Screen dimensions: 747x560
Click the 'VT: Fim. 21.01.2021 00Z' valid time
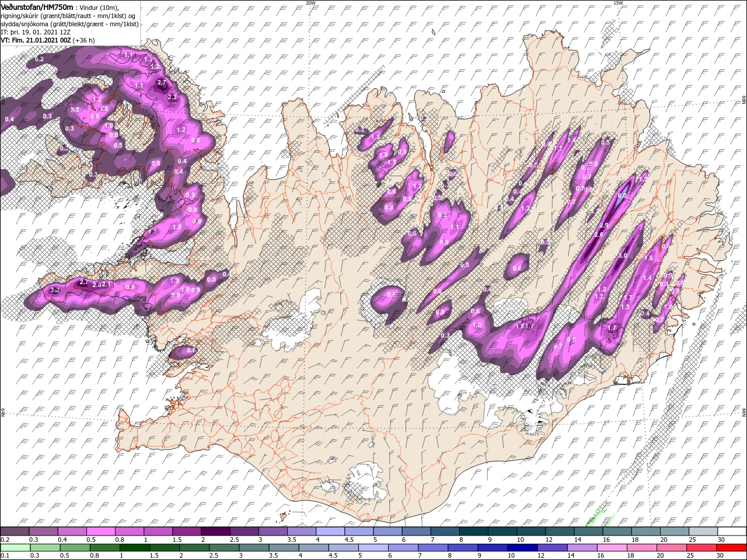click(x=36, y=40)
